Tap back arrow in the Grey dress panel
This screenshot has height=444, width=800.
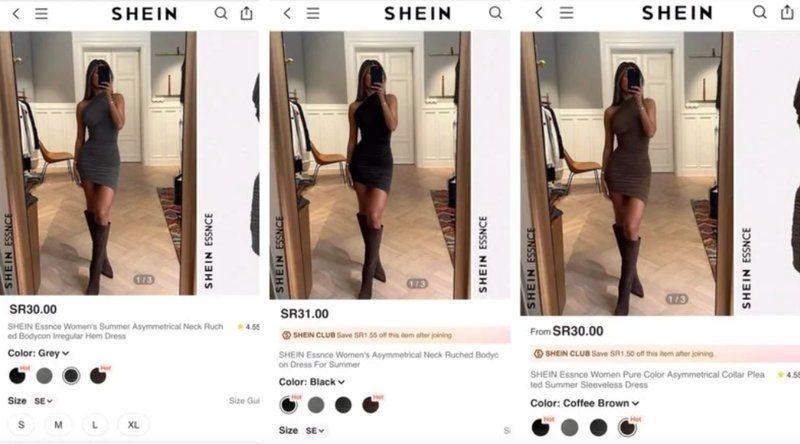click(16, 14)
